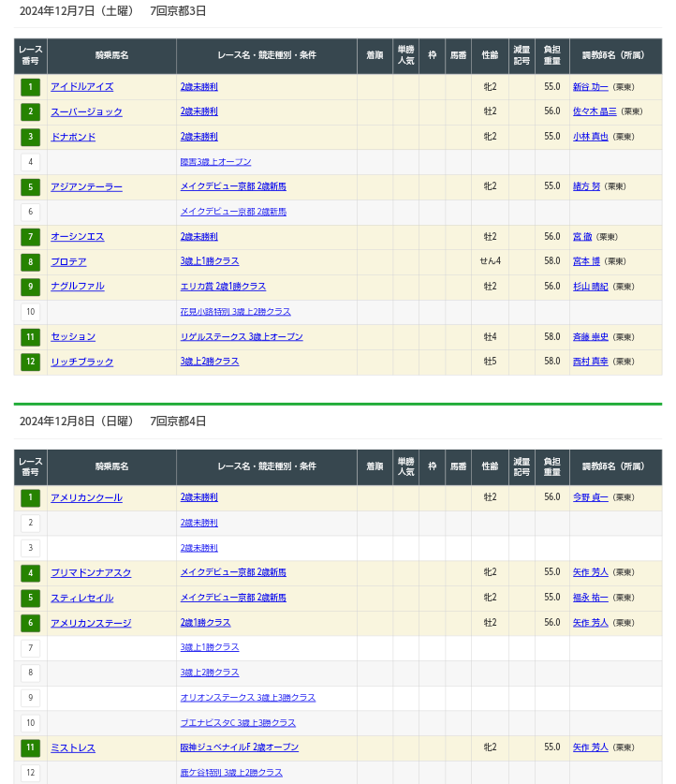Open 矢作 芳人 trainer in アメリカンステージ row
676x784 pixels.
[591, 623]
